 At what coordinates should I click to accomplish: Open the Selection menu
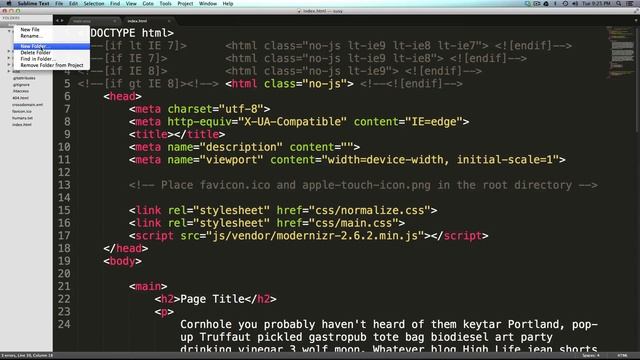(94, 4)
